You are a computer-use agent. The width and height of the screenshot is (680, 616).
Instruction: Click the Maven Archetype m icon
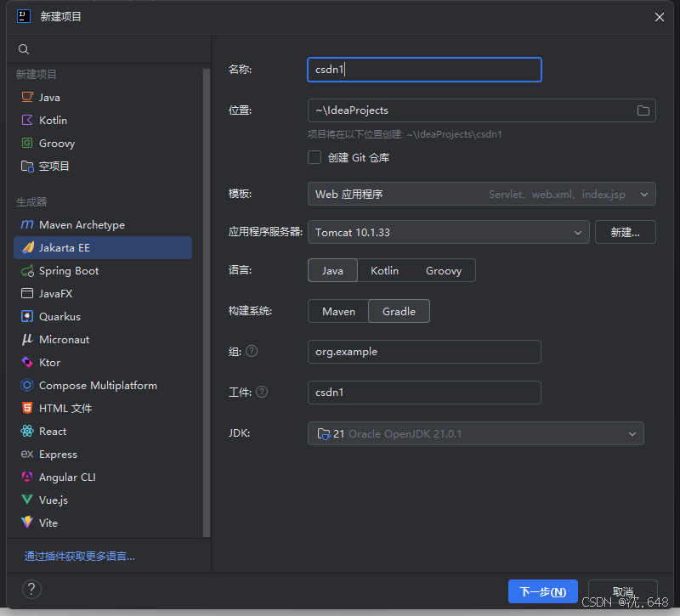27,224
